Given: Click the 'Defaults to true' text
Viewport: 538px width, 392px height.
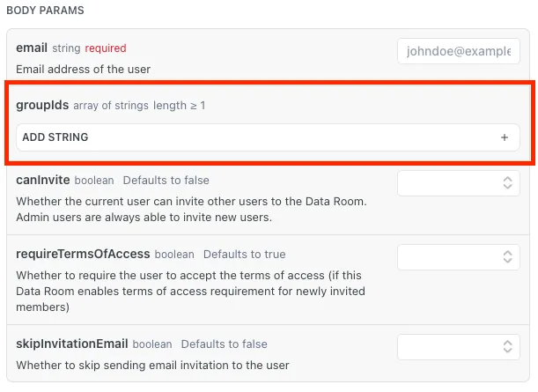Looking at the screenshot, I should [x=244, y=255].
